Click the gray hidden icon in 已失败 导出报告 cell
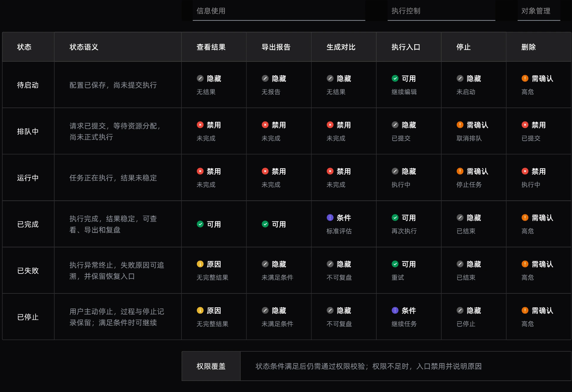Viewport: 572px width, 392px height. pos(265,264)
